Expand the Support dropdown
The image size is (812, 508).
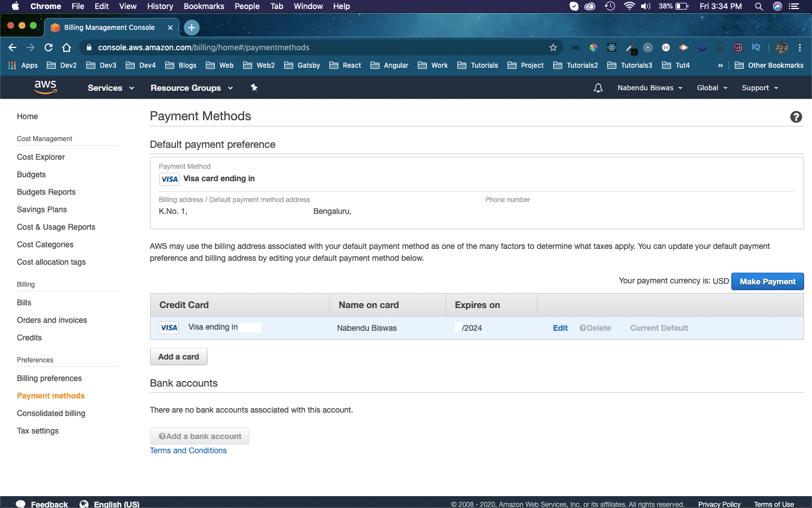click(x=760, y=88)
